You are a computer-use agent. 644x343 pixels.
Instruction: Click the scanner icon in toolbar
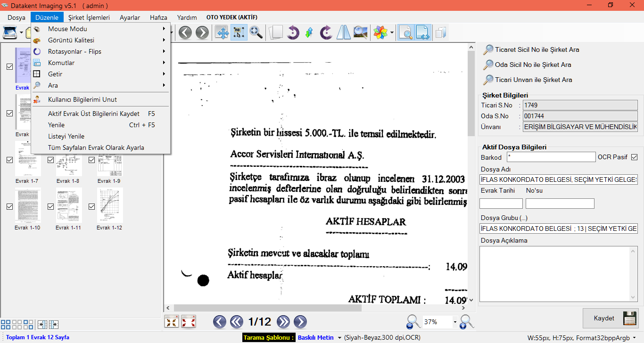tap(10, 33)
